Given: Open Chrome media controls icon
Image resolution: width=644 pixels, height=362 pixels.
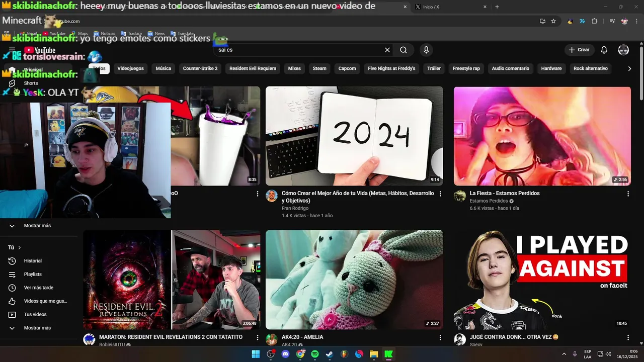Looking at the screenshot, I should click(x=612, y=21).
